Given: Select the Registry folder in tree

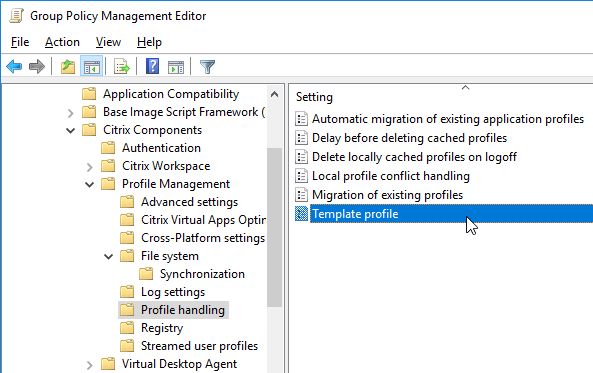Looking at the screenshot, I should pyautogui.click(x=162, y=328).
